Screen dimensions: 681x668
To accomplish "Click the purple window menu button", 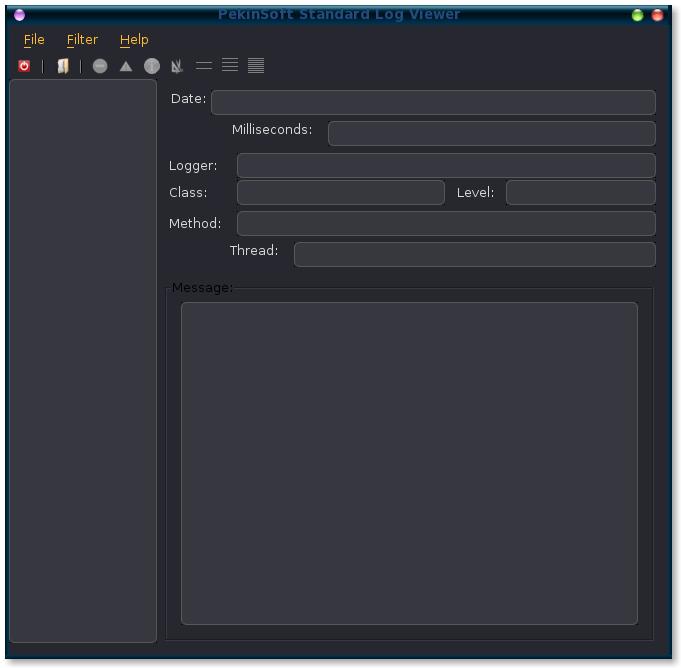I will tap(20, 15).
